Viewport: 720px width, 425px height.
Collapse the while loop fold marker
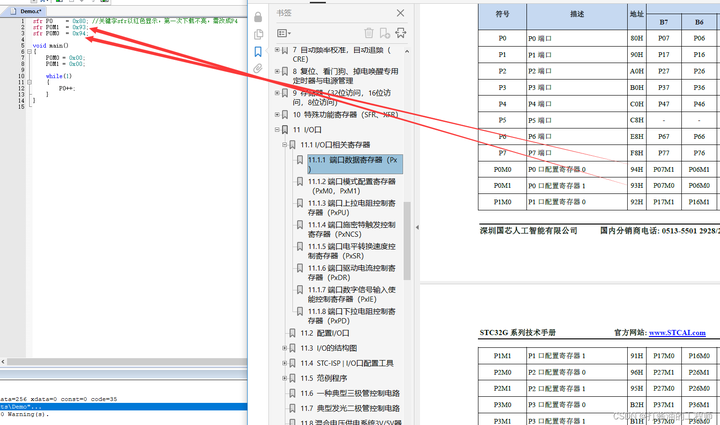tap(29, 82)
